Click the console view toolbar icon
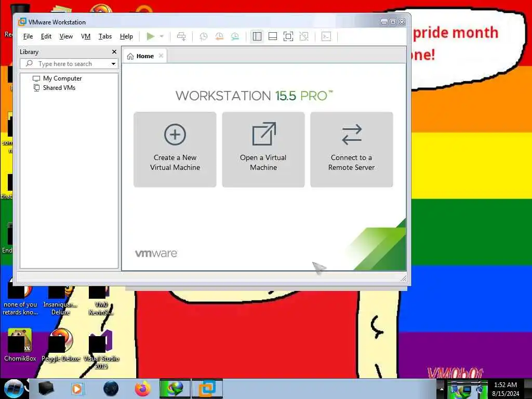Screen dimensions: 532x399 [x=326, y=36]
